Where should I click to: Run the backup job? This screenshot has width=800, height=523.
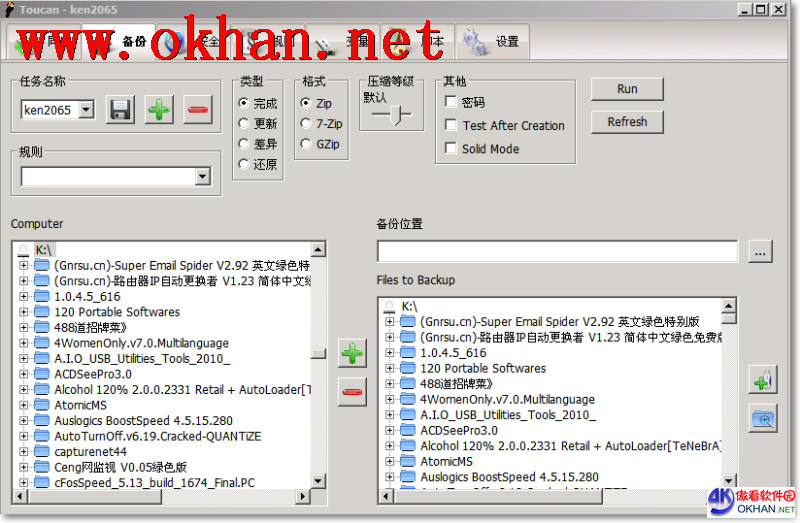click(627, 89)
